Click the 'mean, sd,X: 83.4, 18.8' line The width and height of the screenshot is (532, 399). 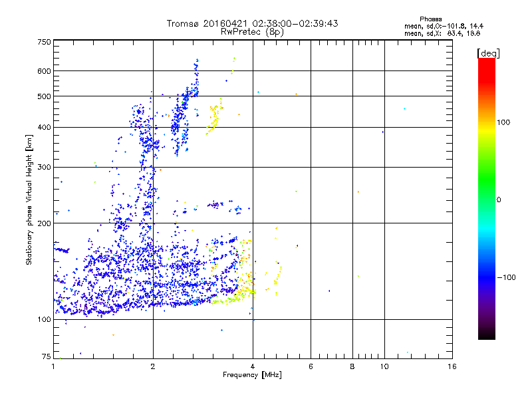[x=442, y=33]
